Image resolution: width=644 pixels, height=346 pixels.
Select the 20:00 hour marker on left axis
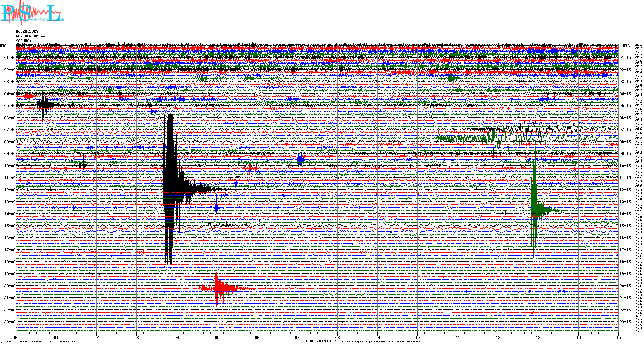(10, 286)
